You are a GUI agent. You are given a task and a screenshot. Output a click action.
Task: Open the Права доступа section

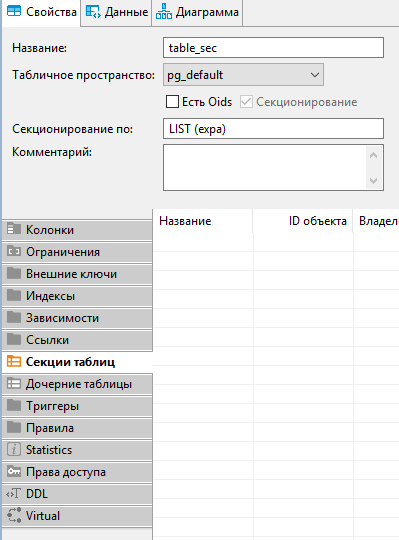pos(77,472)
